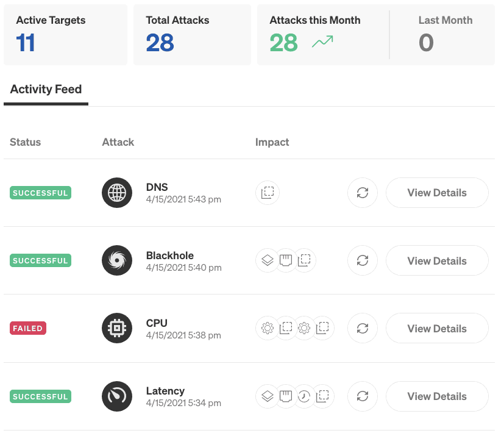Open View Details for the DNS attack
This screenshot has width=504, height=436.
(436, 193)
